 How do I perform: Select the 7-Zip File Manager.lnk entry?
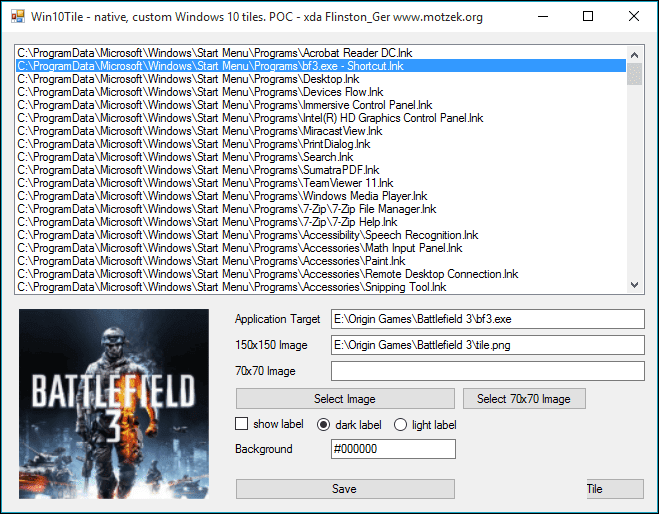(321, 209)
